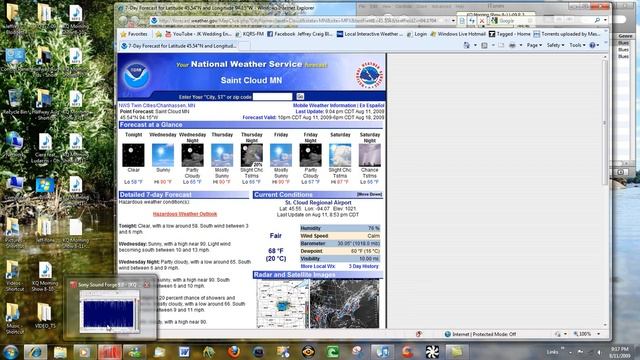Viewport: 640px width, 360px height.
Task: Open the Windows Start orb
Action: [10, 351]
